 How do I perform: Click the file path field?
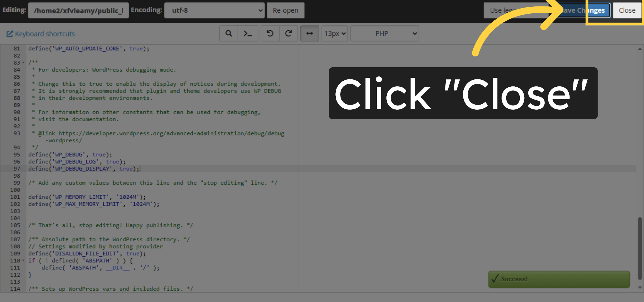point(78,10)
